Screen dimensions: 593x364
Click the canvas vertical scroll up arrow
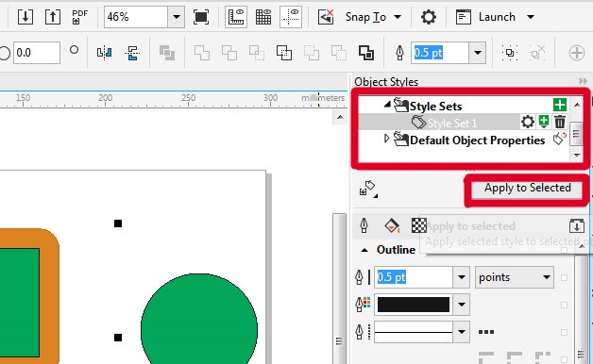click(340, 117)
